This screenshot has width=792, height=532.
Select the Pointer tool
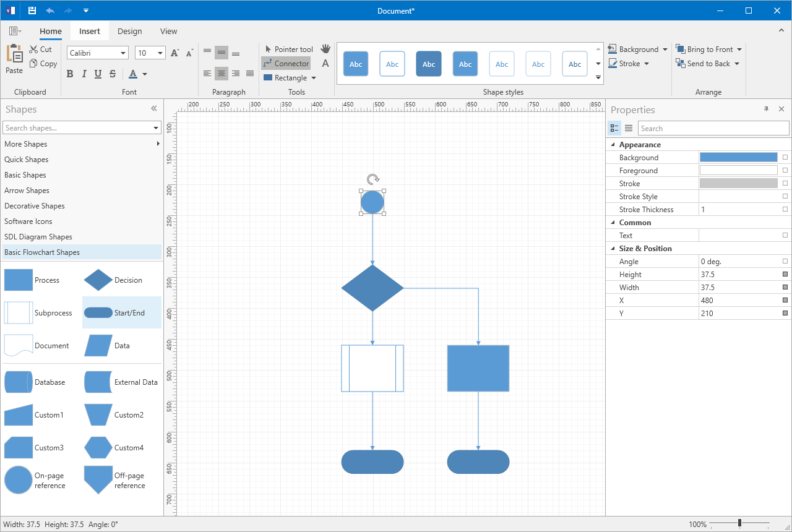point(288,49)
